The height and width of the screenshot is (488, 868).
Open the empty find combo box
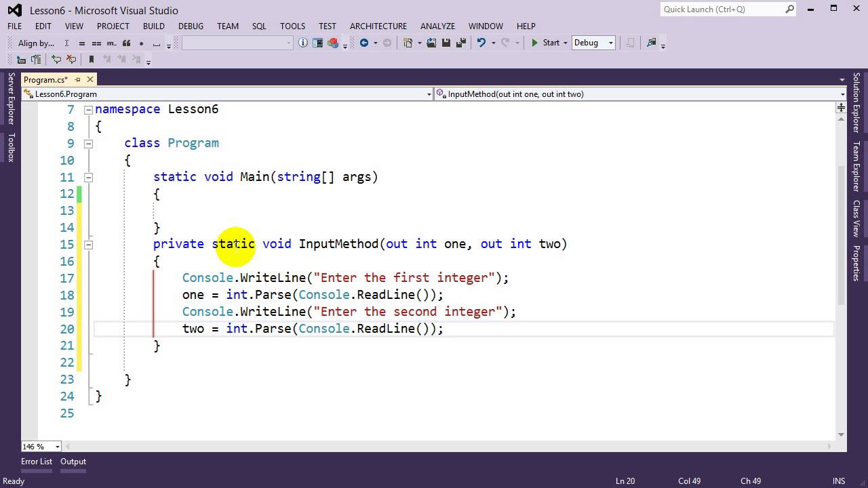click(x=237, y=43)
